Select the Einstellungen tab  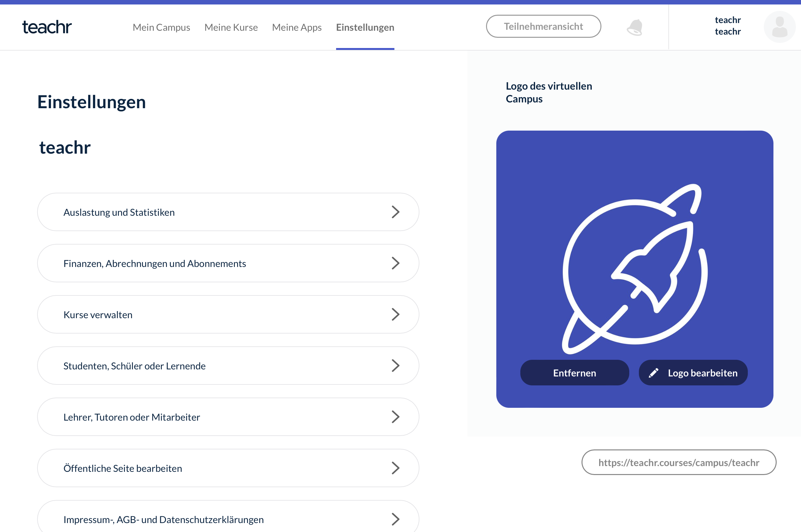(365, 27)
